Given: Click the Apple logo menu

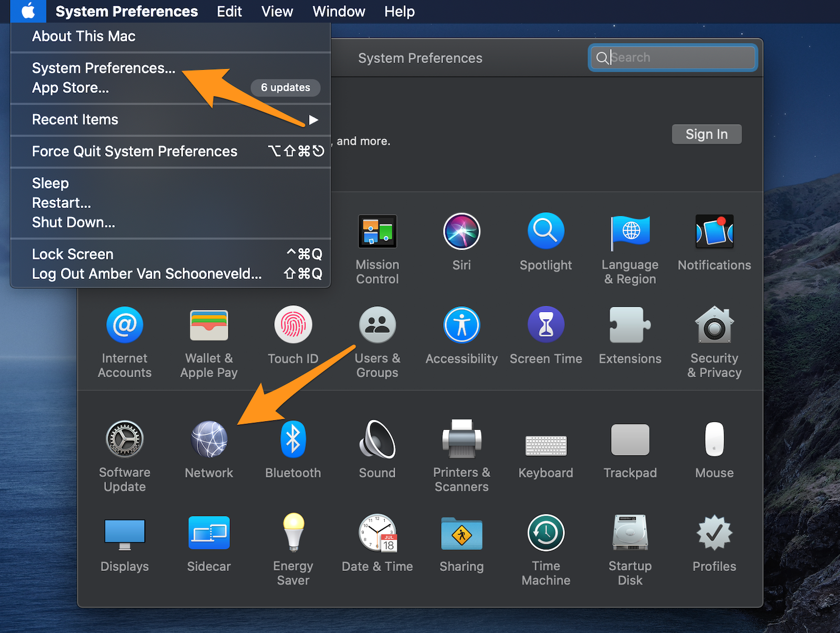Looking at the screenshot, I should tap(28, 11).
